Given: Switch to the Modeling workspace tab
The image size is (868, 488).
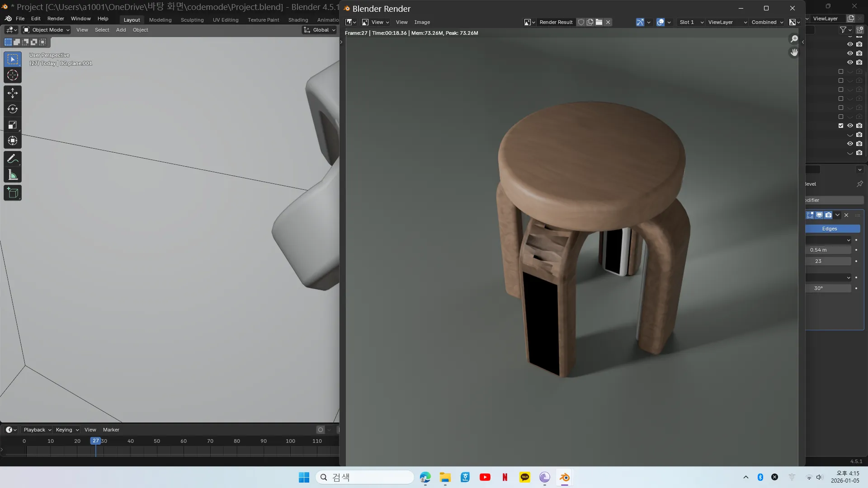Looking at the screenshot, I should [x=160, y=20].
